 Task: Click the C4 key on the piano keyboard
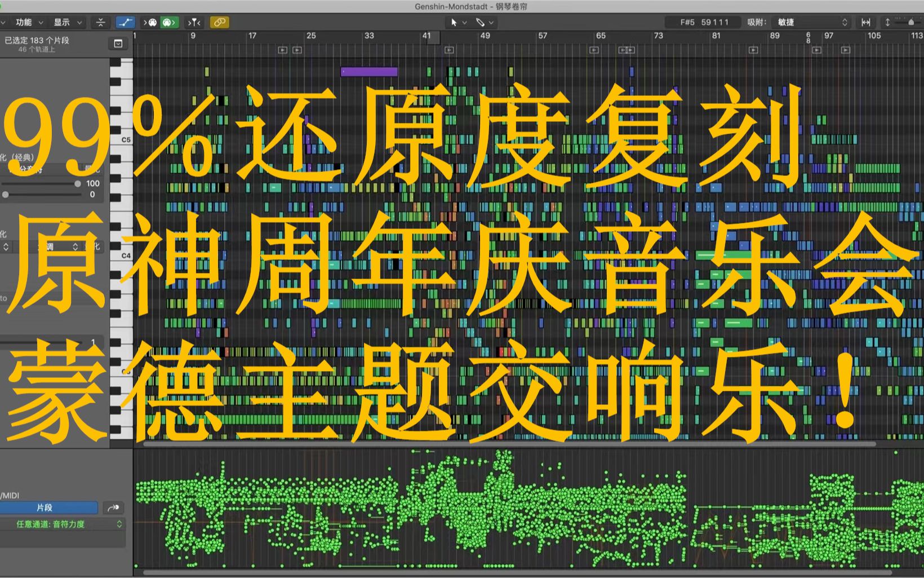(x=122, y=255)
